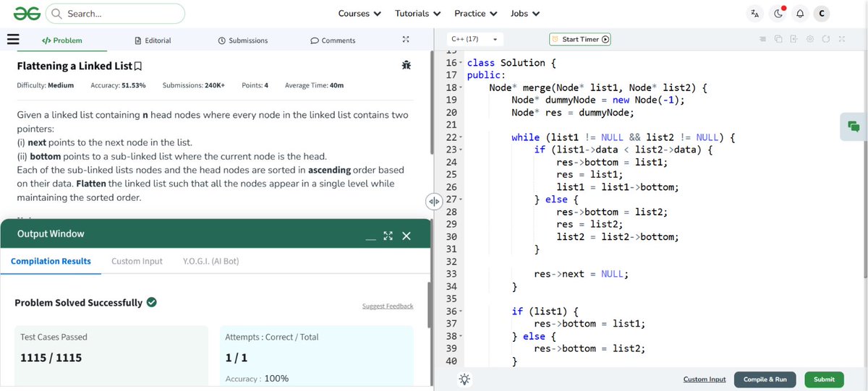Click the GeeksforGeeks logo

tap(25, 14)
